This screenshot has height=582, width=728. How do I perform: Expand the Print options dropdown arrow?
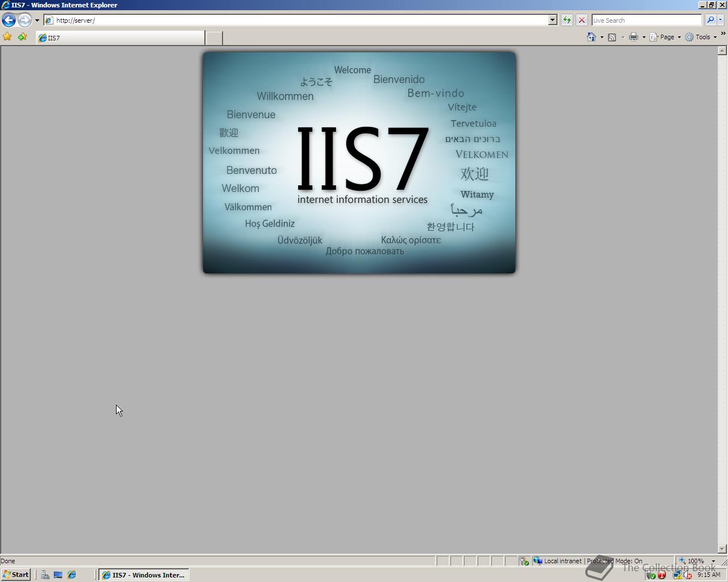pyautogui.click(x=644, y=37)
